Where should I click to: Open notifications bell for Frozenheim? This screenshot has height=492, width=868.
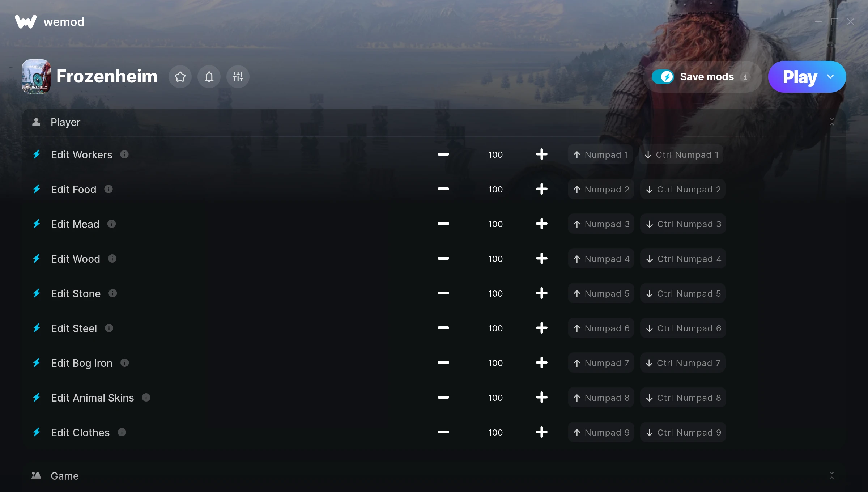pos(209,77)
